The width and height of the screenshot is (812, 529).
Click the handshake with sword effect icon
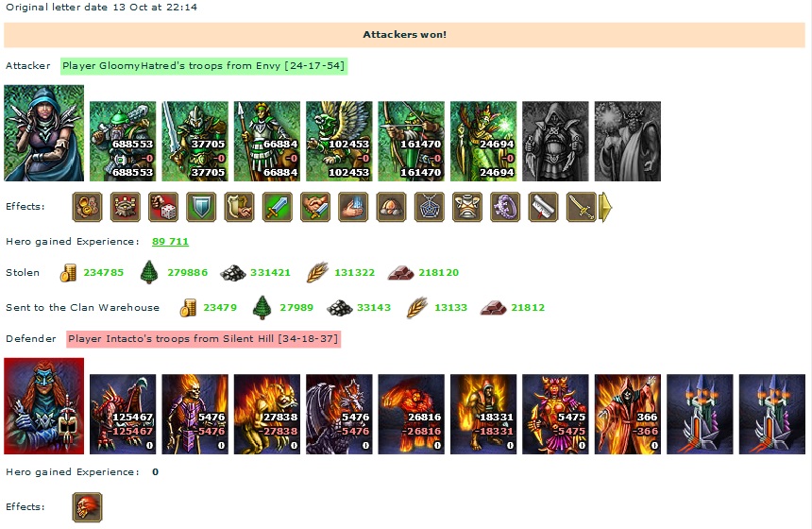tap(314, 207)
